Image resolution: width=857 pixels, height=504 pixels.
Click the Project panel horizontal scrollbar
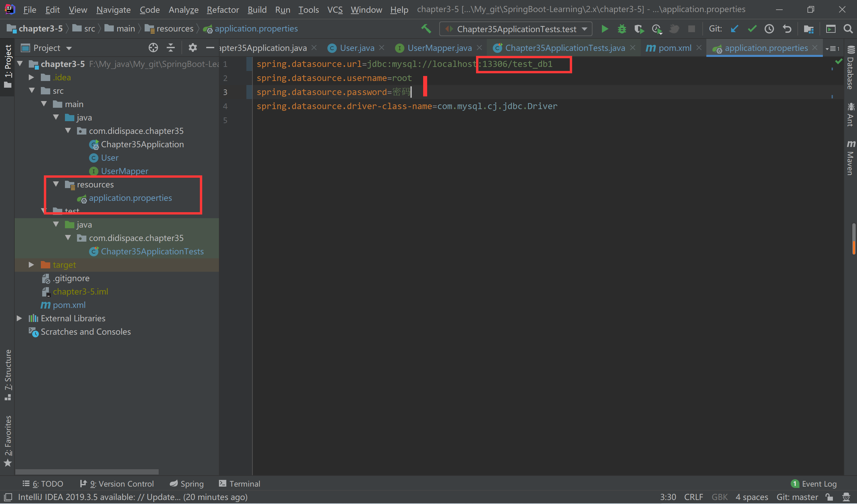click(87, 472)
